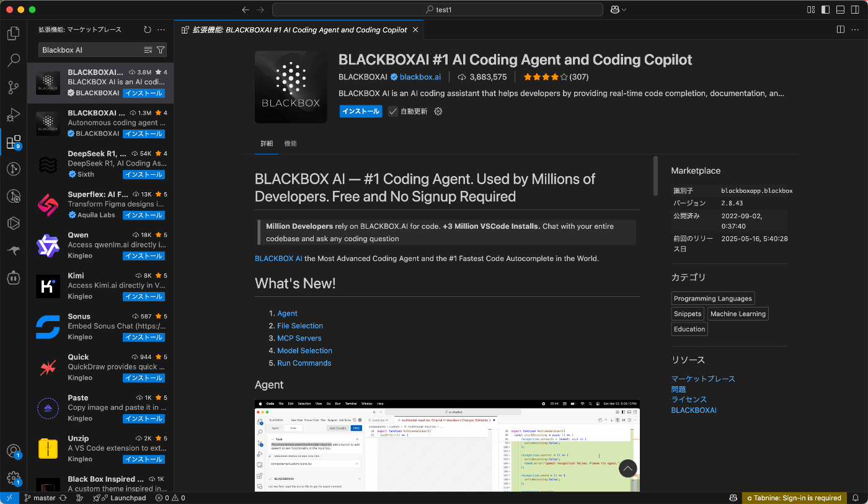Click the Machine Learning category tag
This screenshot has height=504, width=868.
coord(738,314)
